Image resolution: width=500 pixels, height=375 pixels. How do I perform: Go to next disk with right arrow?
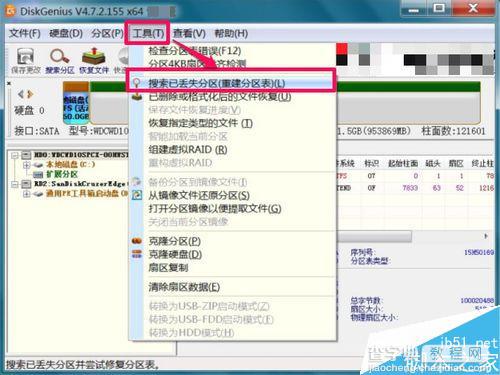point(30,94)
